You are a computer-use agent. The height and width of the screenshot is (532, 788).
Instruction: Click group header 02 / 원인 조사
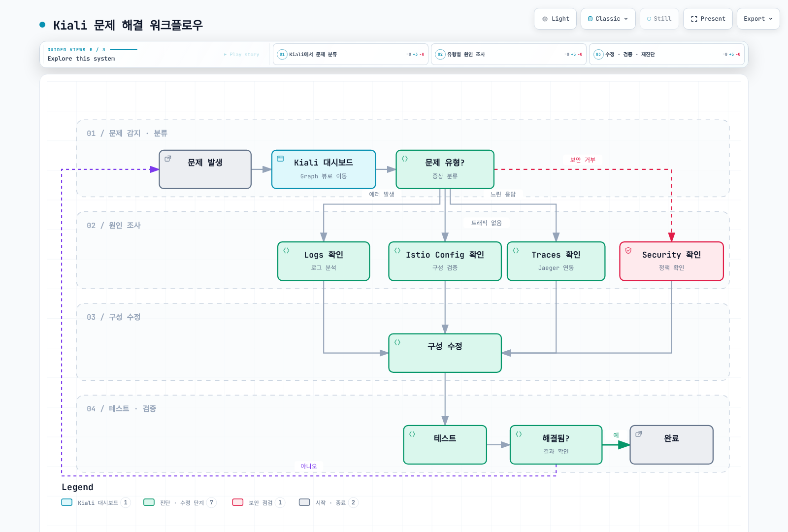click(x=114, y=226)
